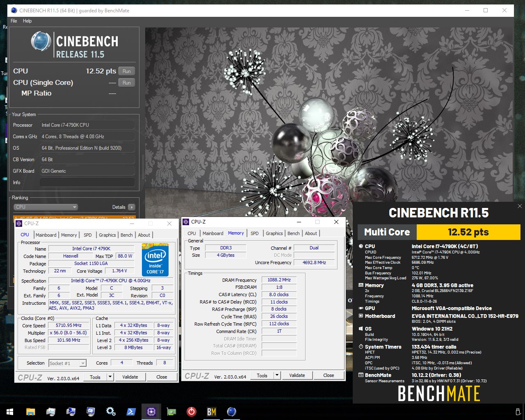Click the 12.52 pts BenchMate score

468,232
